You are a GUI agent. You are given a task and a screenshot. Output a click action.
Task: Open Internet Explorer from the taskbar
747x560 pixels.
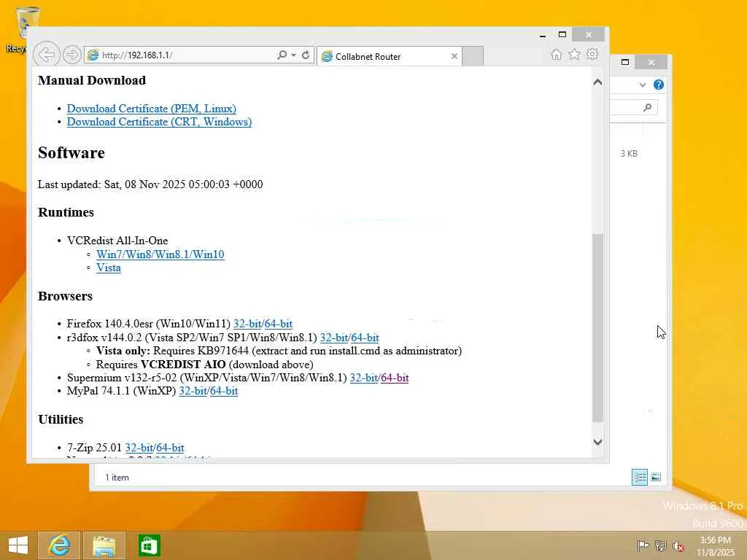[59, 545]
